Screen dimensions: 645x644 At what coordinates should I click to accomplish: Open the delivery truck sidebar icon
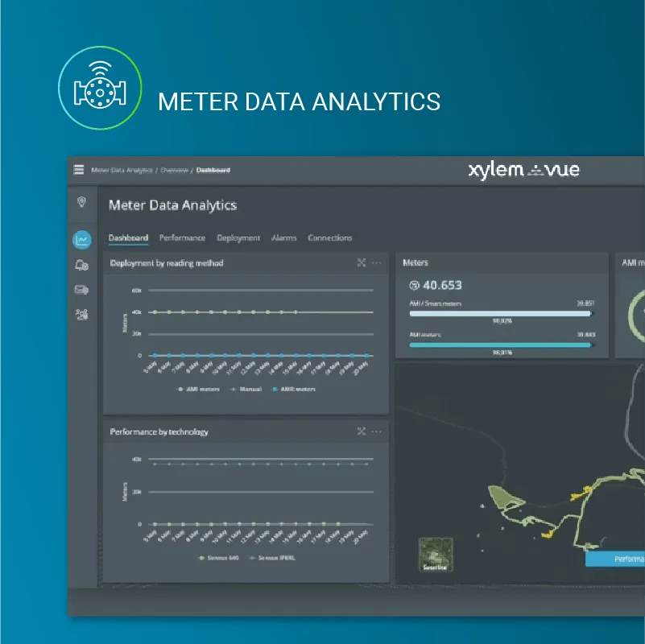click(x=81, y=290)
